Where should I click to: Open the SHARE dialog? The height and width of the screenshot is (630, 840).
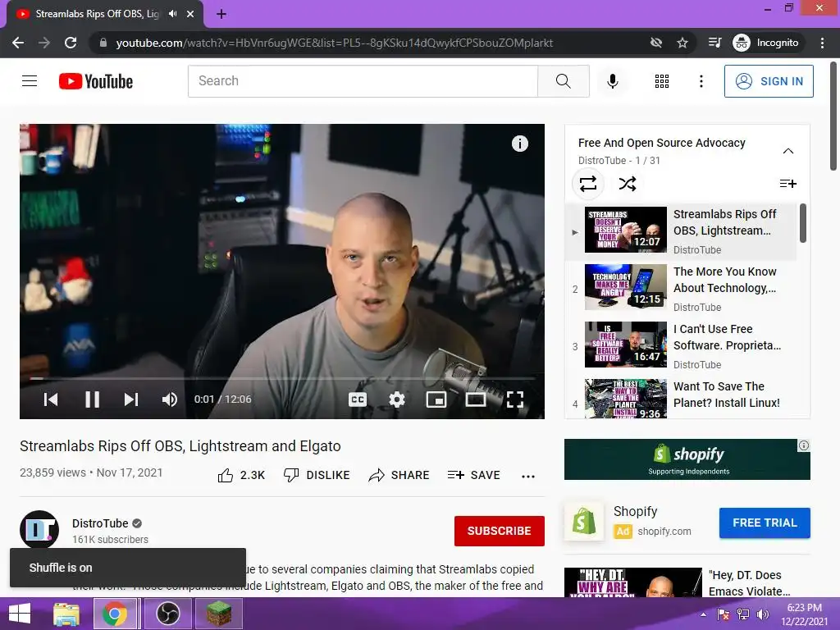coord(399,475)
